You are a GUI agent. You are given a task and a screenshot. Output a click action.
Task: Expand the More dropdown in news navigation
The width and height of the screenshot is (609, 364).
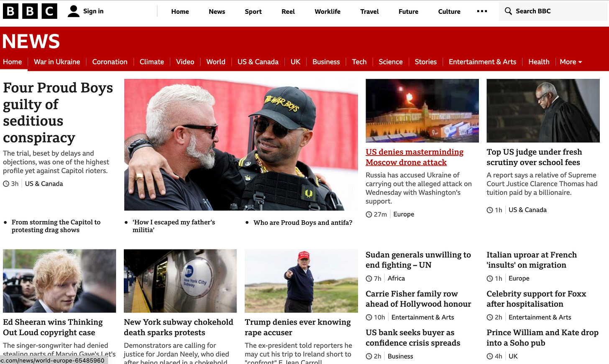coord(571,62)
